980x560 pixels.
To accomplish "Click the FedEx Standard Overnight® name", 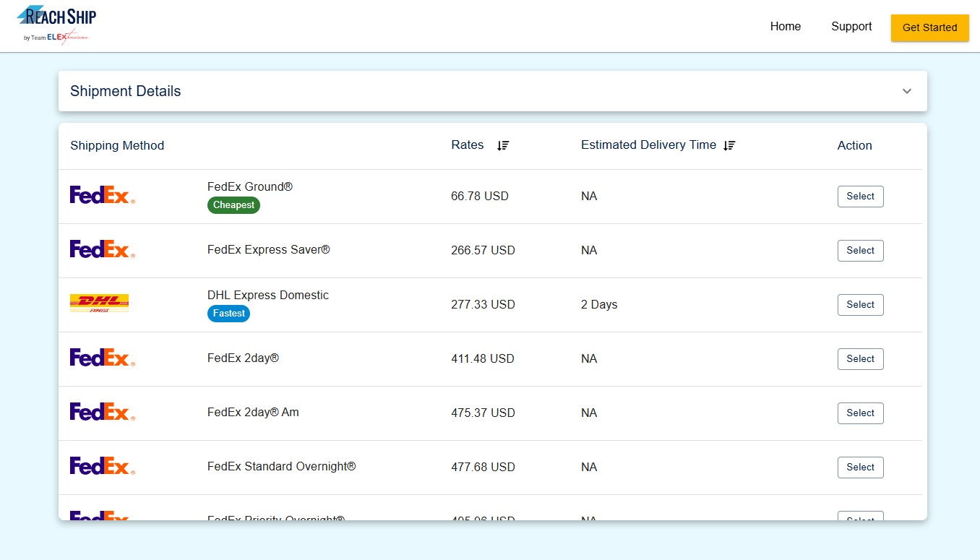I will (x=282, y=467).
